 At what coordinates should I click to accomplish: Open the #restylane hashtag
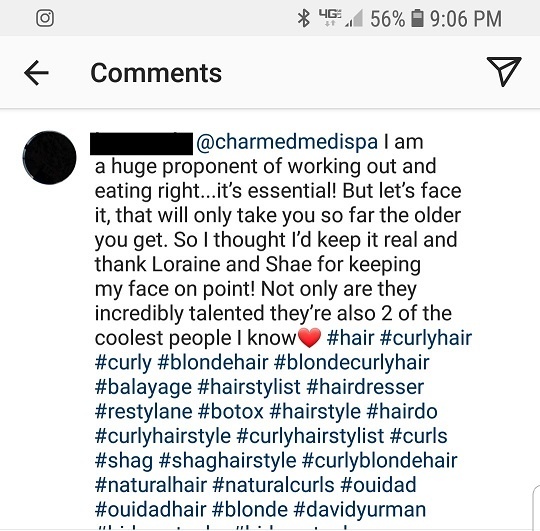(x=144, y=412)
